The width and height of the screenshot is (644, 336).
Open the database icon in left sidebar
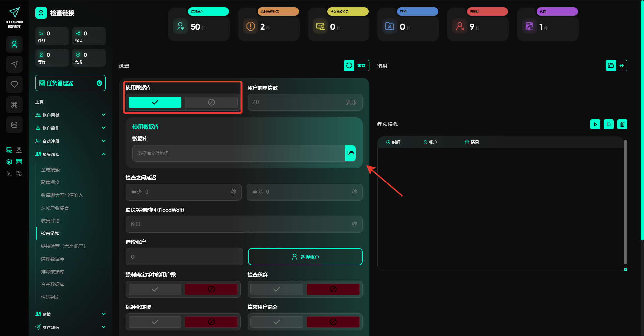point(14,125)
